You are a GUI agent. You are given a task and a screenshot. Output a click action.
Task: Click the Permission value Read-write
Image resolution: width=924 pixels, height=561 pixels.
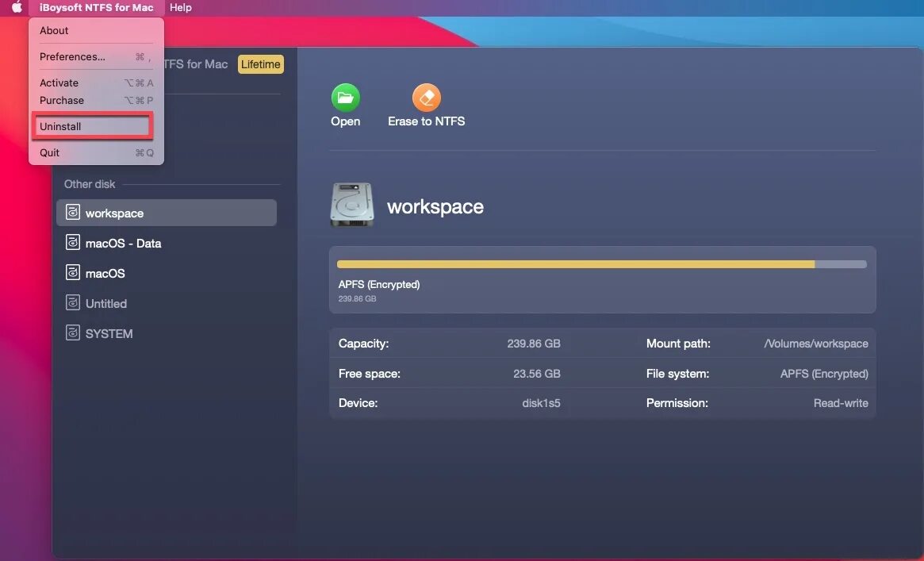(840, 403)
